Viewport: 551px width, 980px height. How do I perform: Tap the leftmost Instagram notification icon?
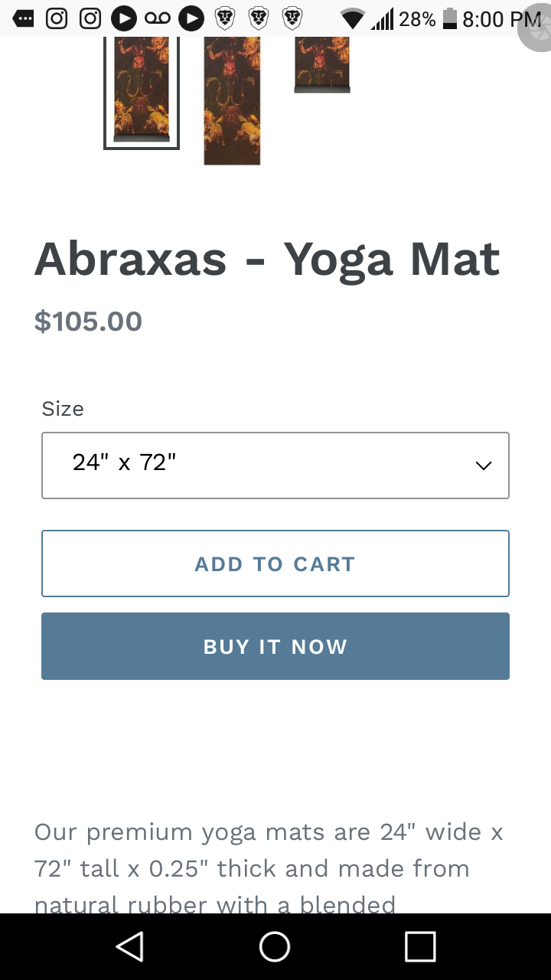pyautogui.click(x=57, y=18)
